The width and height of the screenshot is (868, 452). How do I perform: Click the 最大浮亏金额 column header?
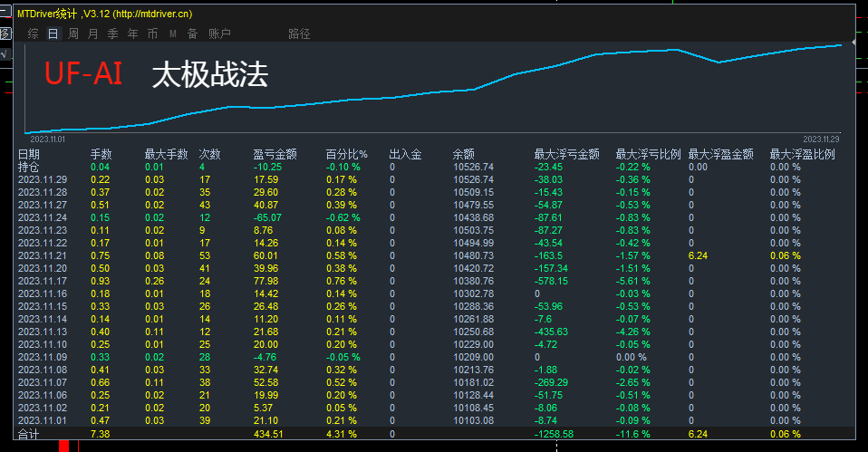(x=567, y=154)
